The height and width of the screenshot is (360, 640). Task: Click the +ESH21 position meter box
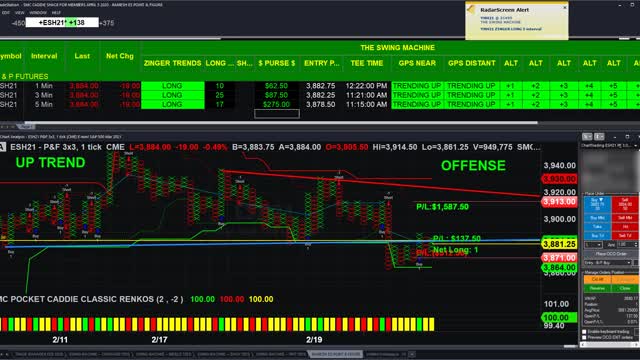pos(62,22)
